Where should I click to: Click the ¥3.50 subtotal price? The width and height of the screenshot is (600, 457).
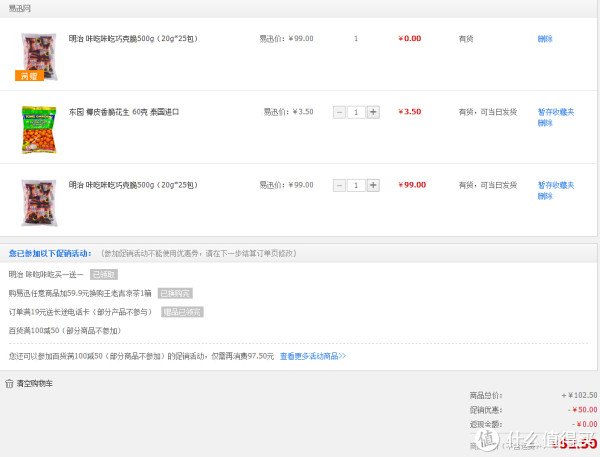coord(410,111)
